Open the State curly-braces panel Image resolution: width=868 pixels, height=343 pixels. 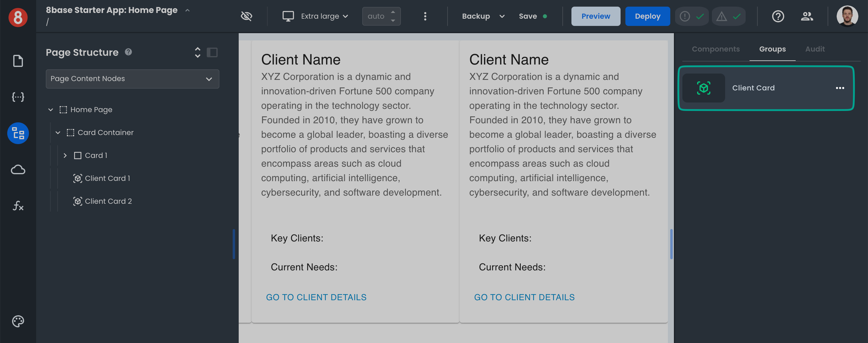pos(18,97)
